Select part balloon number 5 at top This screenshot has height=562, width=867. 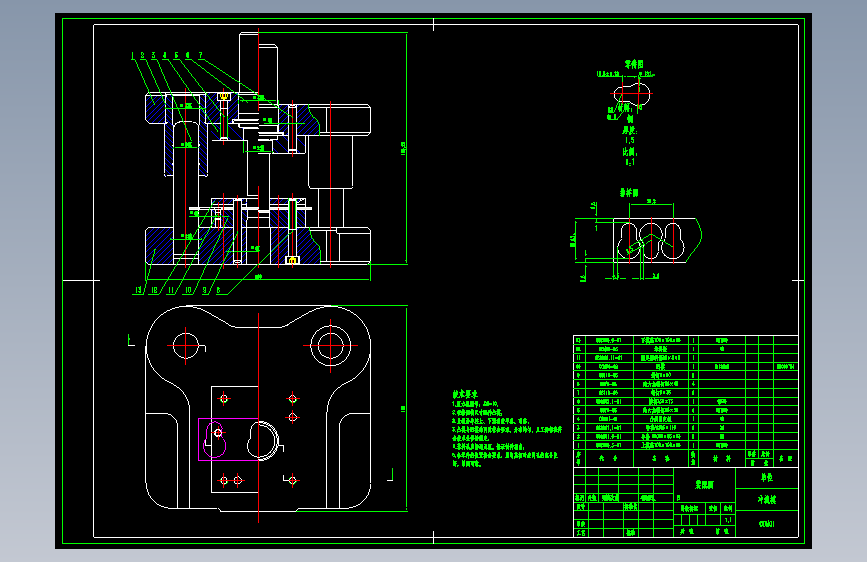click(x=176, y=55)
